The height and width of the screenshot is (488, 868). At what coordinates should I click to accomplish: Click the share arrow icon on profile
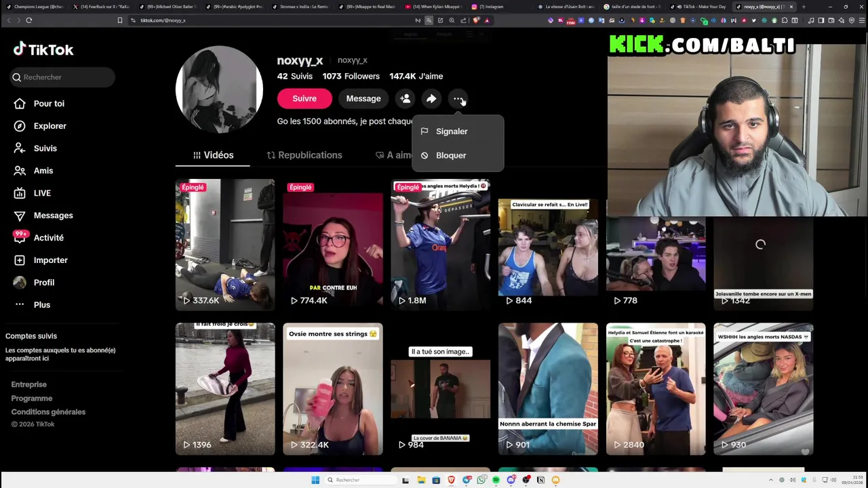pyautogui.click(x=431, y=99)
